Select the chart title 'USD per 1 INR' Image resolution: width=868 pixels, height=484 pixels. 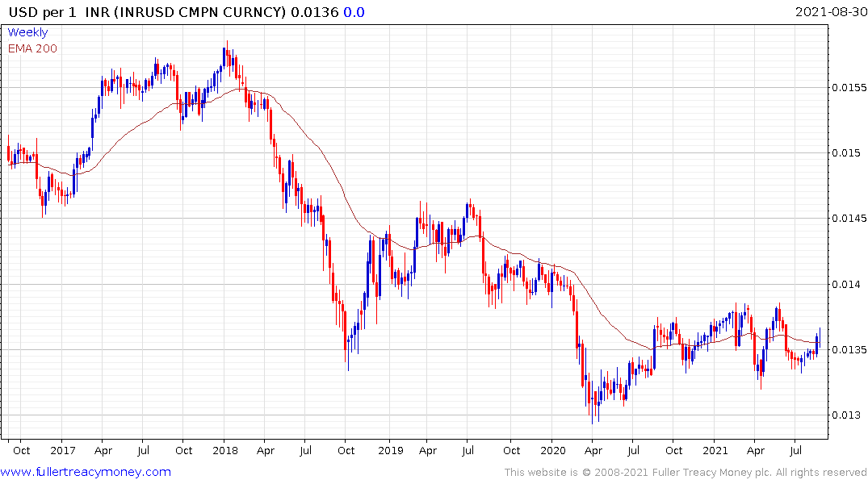coord(60,12)
